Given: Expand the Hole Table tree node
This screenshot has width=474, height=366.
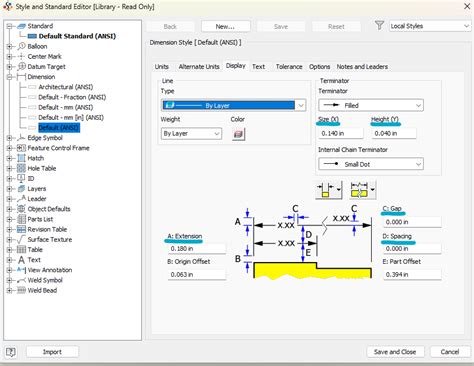Looking at the screenshot, I should (9, 168).
